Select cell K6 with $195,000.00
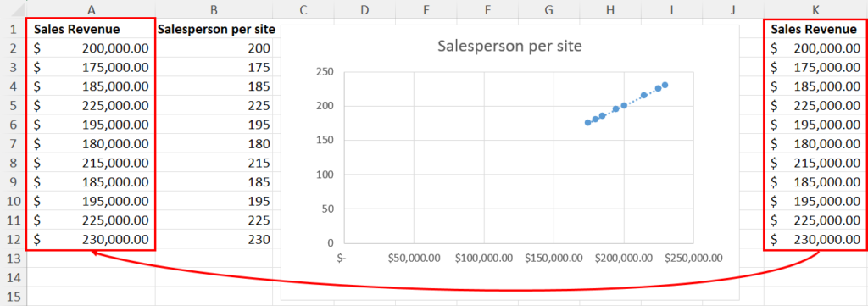 coord(815,125)
